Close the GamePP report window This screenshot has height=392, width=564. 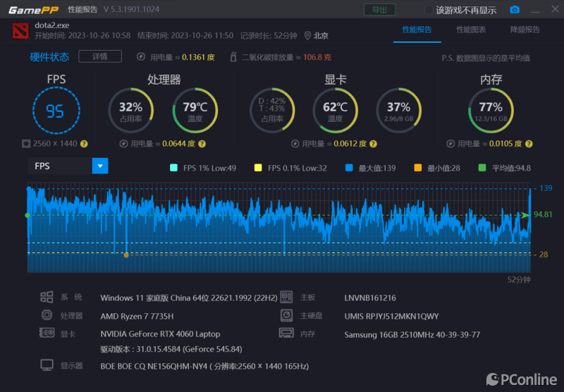coord(555,9)
